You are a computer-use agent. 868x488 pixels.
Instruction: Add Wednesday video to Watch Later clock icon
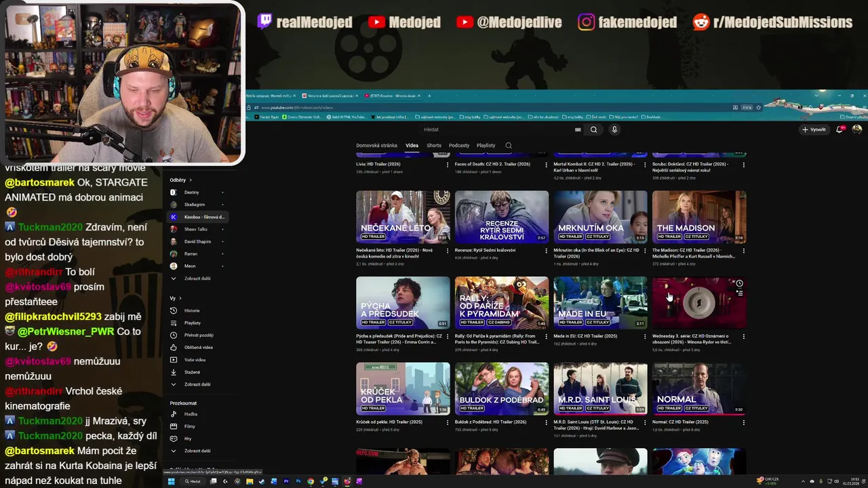[x=739, y=283]
